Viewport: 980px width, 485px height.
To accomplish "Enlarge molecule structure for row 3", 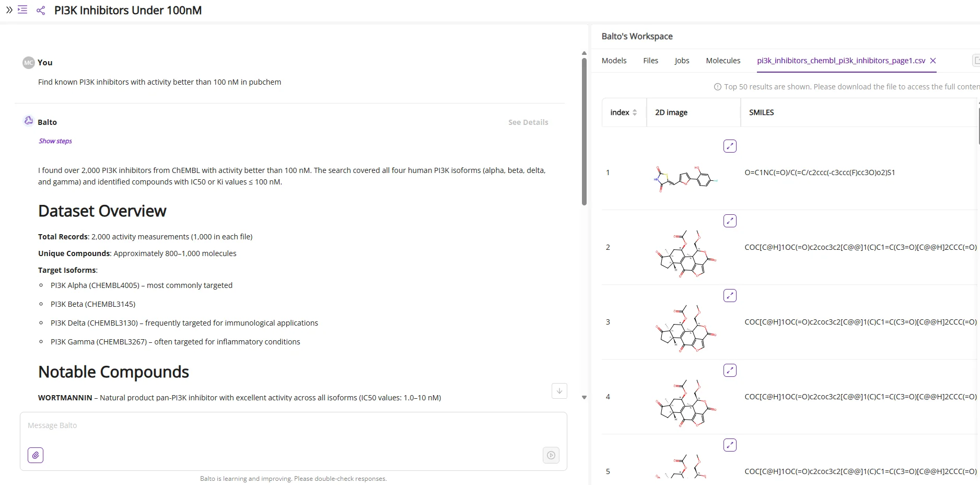I will (x=730, y=295).
